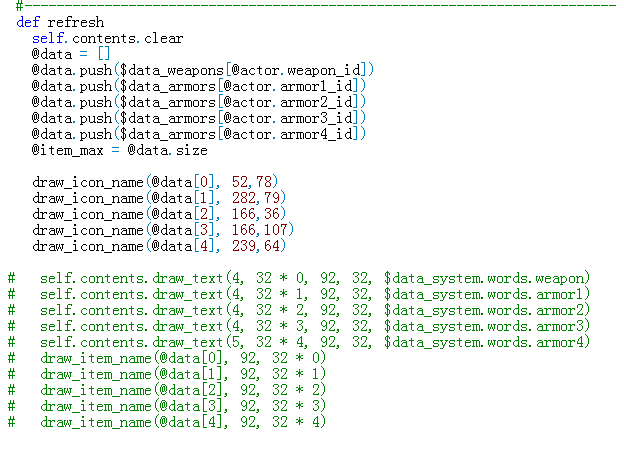Click commented draw_text line ending words.armor2

(299, 310)
